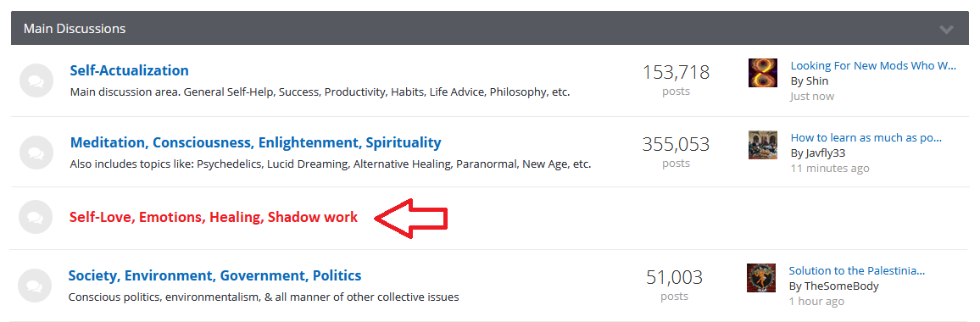
Task: Open Society, Environment, Government, Politics forum
Action: [214, 275]
